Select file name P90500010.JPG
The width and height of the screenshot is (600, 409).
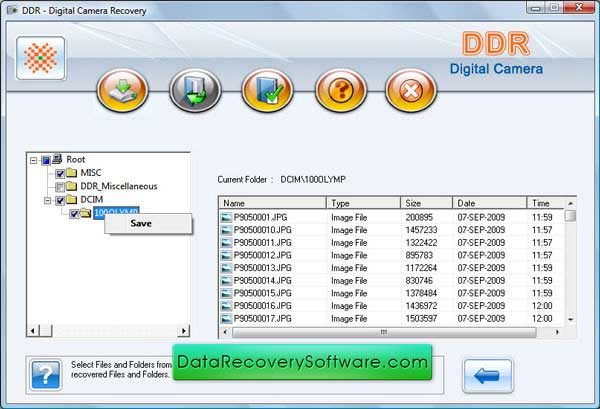[262, 230]
